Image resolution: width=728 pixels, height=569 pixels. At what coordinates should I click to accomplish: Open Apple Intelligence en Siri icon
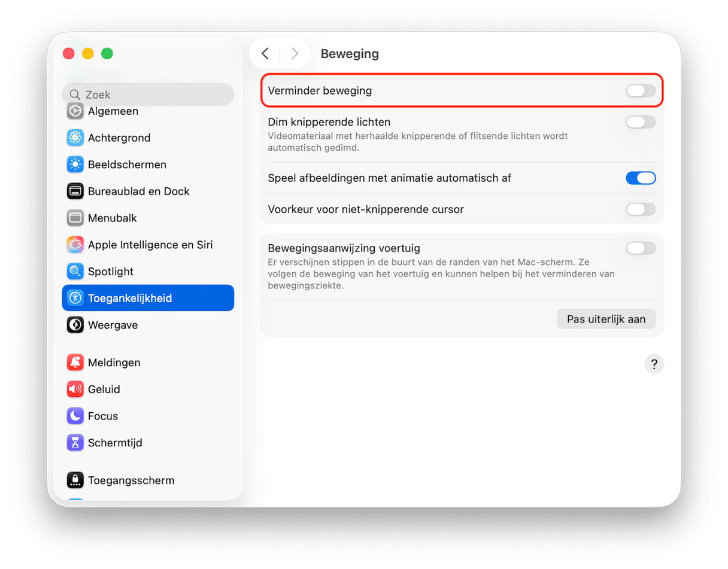(75, 245)
